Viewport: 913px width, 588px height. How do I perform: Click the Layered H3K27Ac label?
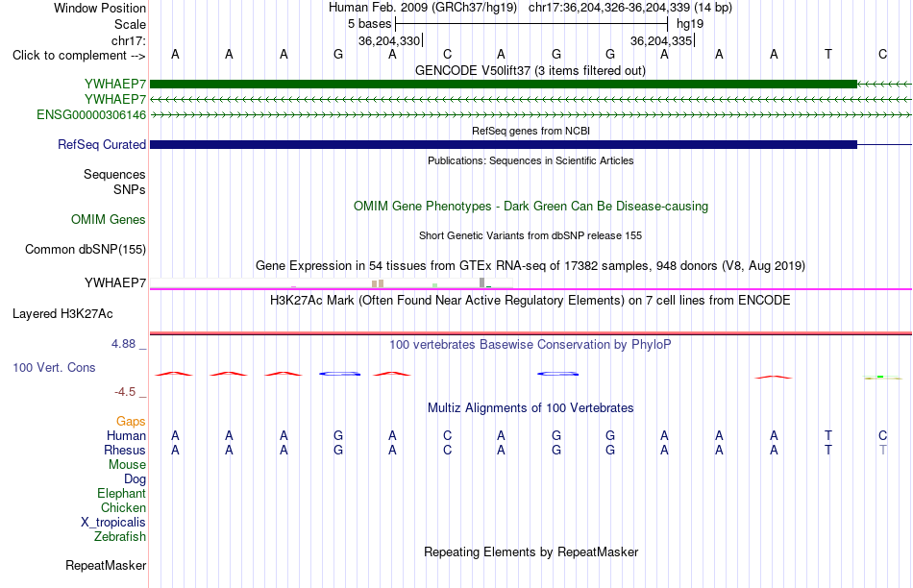(62, 314)
